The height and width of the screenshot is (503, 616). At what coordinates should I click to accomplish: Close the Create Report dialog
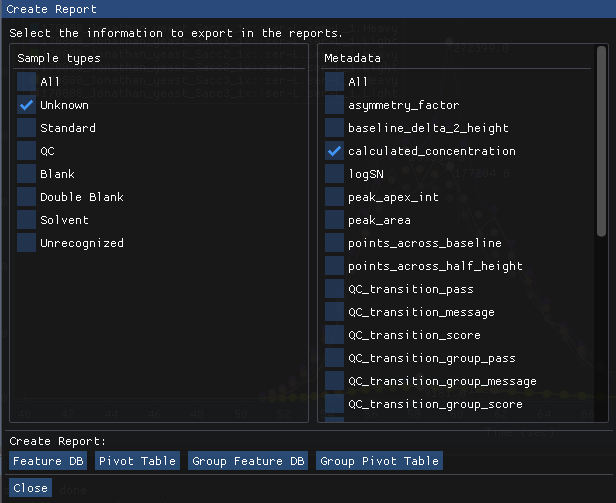30,488
